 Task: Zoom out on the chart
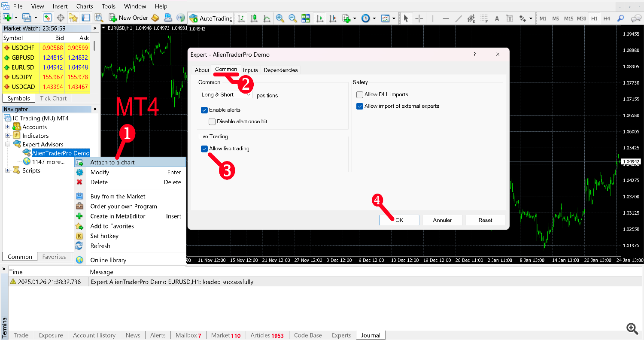(293, 18)
